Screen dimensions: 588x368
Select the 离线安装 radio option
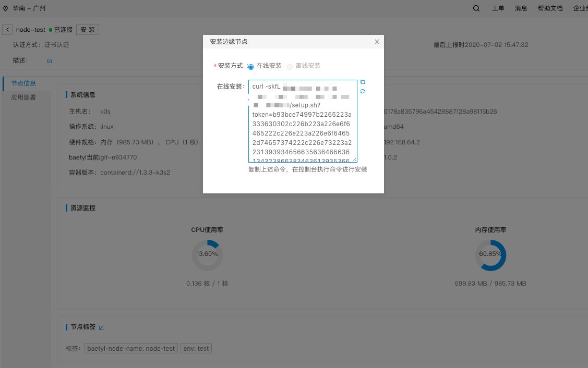290,67
